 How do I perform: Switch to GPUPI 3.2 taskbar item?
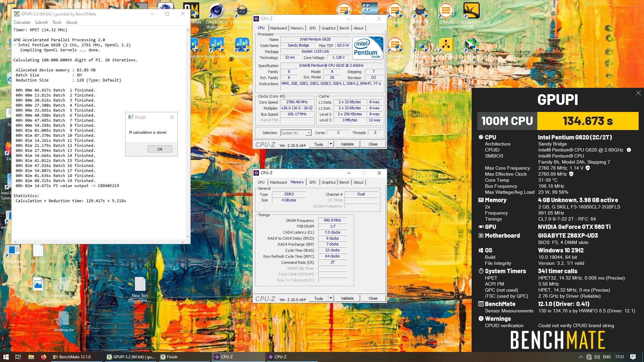point(130,357)
